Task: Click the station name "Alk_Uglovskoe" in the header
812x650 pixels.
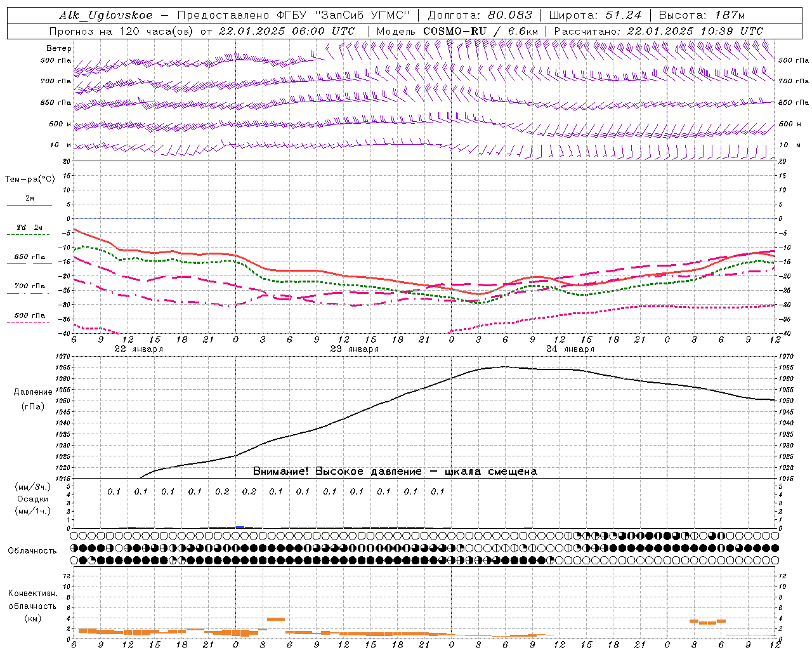Action: click(106, 15)
